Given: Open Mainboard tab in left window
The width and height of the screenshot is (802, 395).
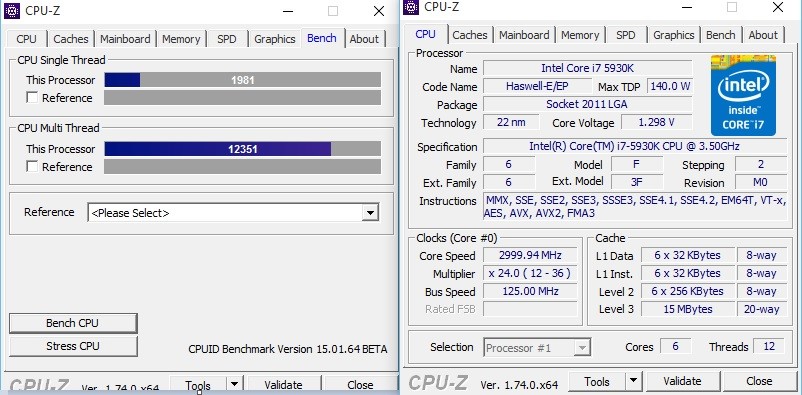Looking at the screenshot, I should coord(125,39).
